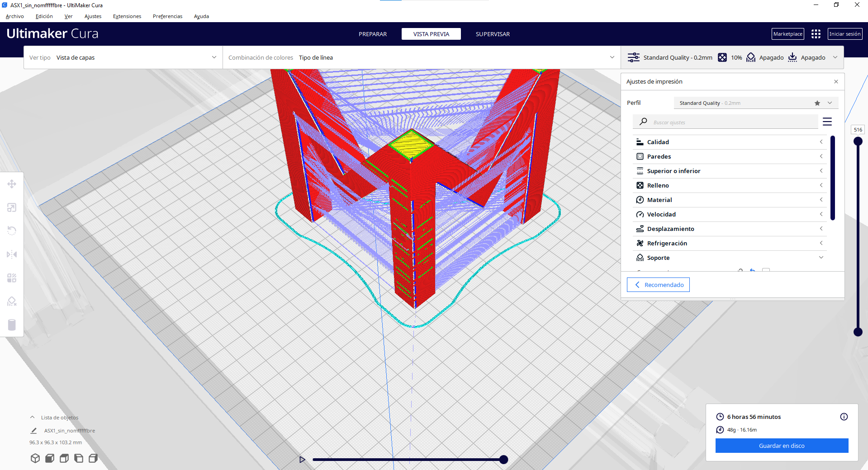Collapse the Soporte settings category

point(730,258)
